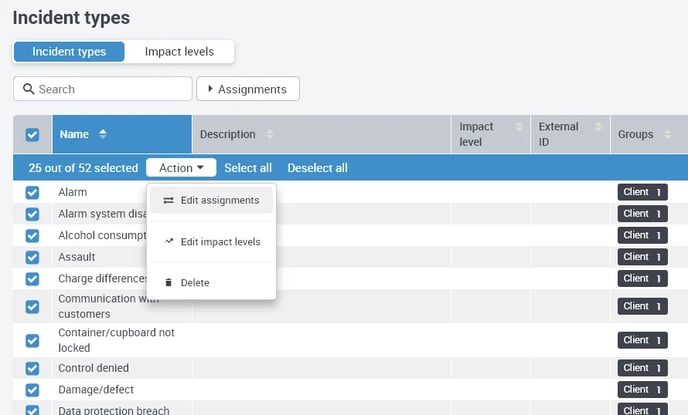This screenshot has height=415, width=688.
Task: Click the Client 1 badge in Damage/defect row
Action: click(x=642, y=390)
